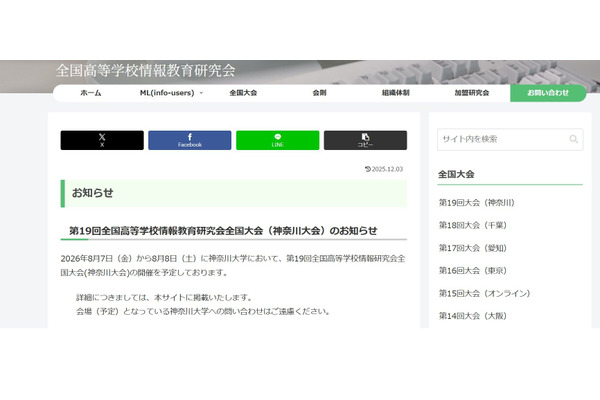
Task: Open the ホーム menu item
Action: [91, 93]
